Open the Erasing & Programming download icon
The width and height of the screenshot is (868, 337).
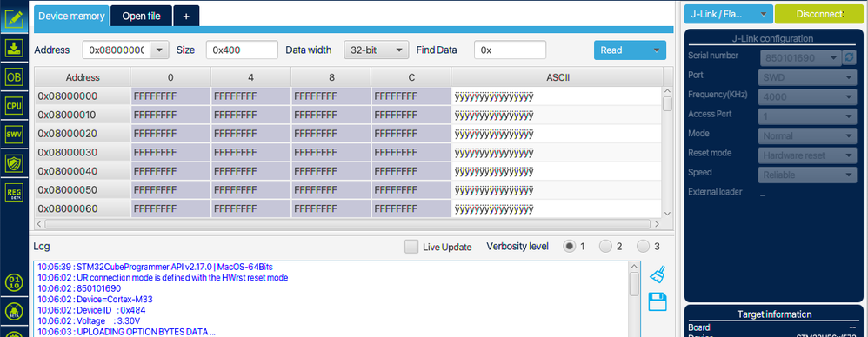pos(14,48)
